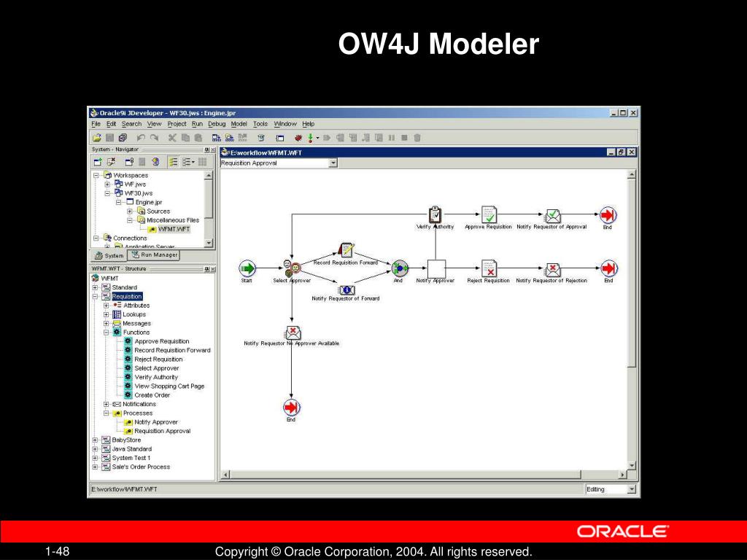The height and width of the screenshot is (560, 747).
Task: Click the diagram vertical scrollbar thumb
Action: click(x=632, y=274)
